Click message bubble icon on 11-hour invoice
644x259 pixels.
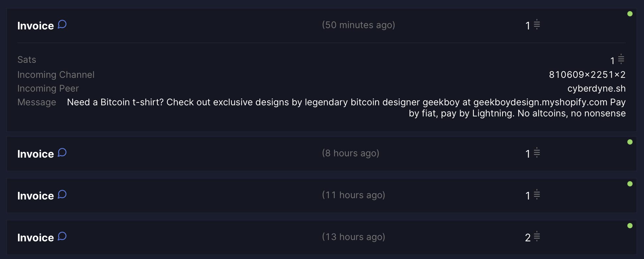coord(62,195)
